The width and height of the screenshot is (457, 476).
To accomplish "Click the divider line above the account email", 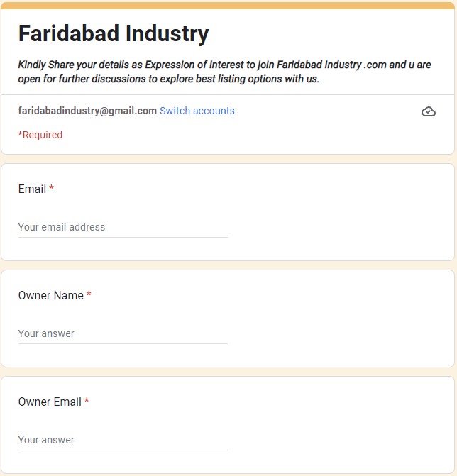I will [x=228, y=94].
